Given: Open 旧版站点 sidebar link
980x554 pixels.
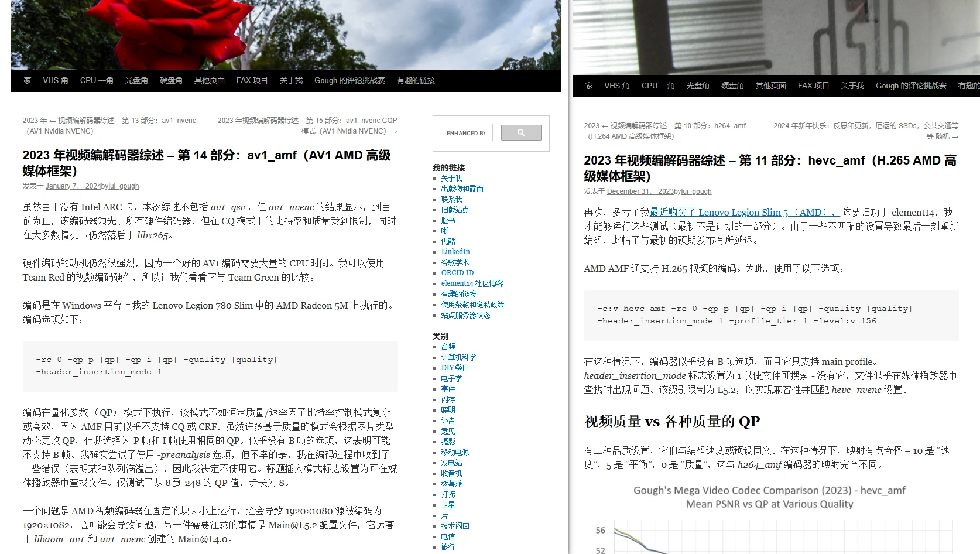Looking at the screenshot, I should pos(455,210).
